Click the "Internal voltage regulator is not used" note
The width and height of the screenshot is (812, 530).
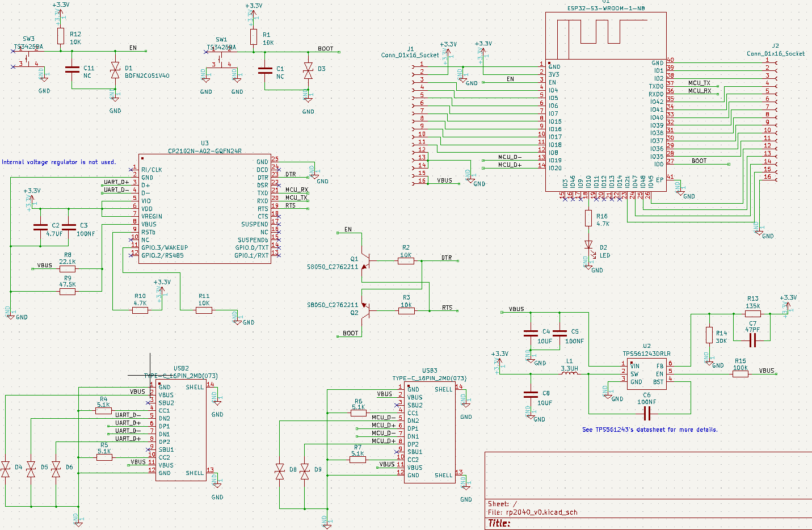click(x=59, y=162)
